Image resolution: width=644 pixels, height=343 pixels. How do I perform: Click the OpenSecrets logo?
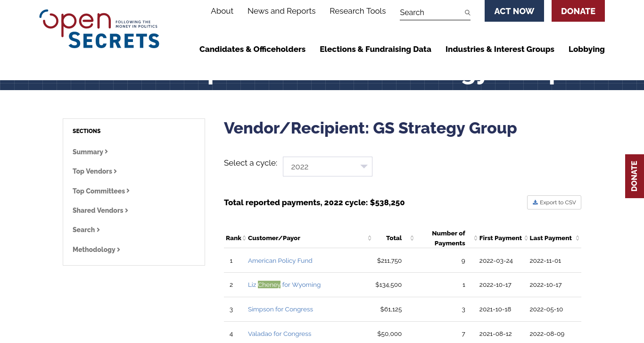[x=99, y=29]
